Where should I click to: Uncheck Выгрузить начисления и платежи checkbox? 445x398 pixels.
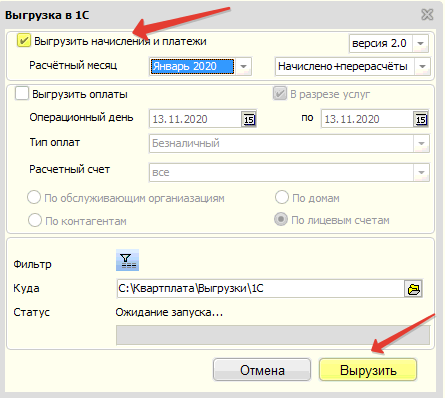click(x=24, y=41)
